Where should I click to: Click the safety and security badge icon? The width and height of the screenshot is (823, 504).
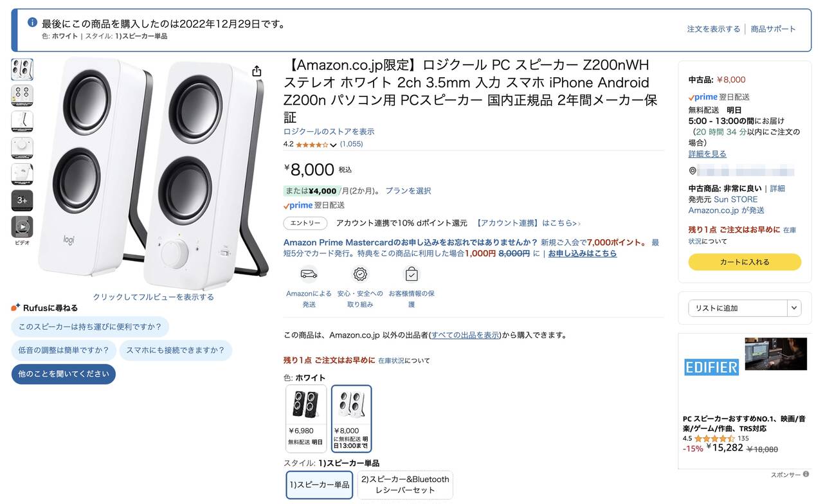coord(360,274)
